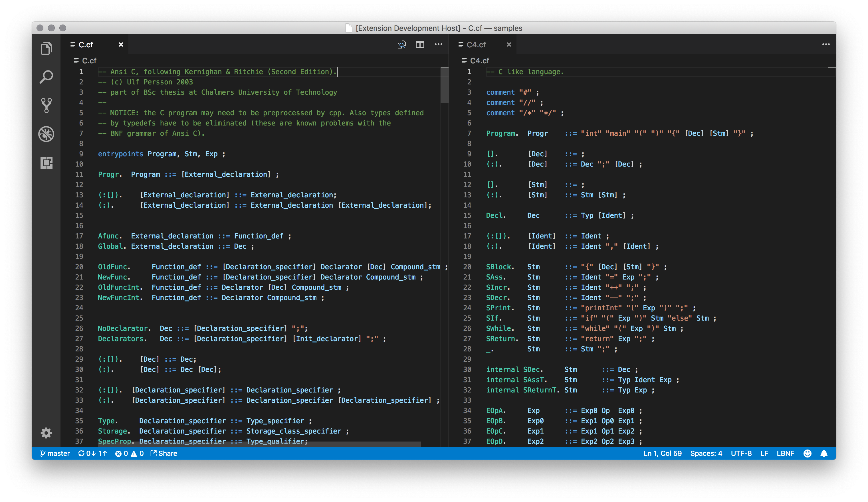Open Source Control view in activity bar

click(47, 105)
